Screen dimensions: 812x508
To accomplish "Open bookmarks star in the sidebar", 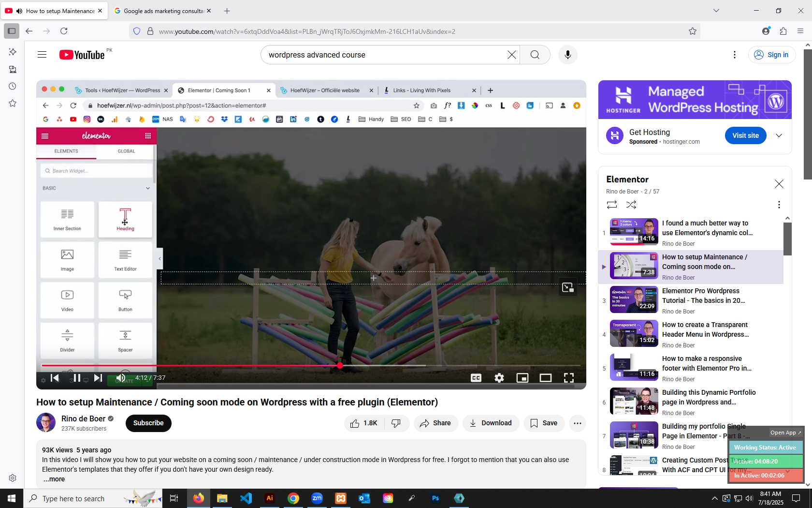I will (13, 103).
